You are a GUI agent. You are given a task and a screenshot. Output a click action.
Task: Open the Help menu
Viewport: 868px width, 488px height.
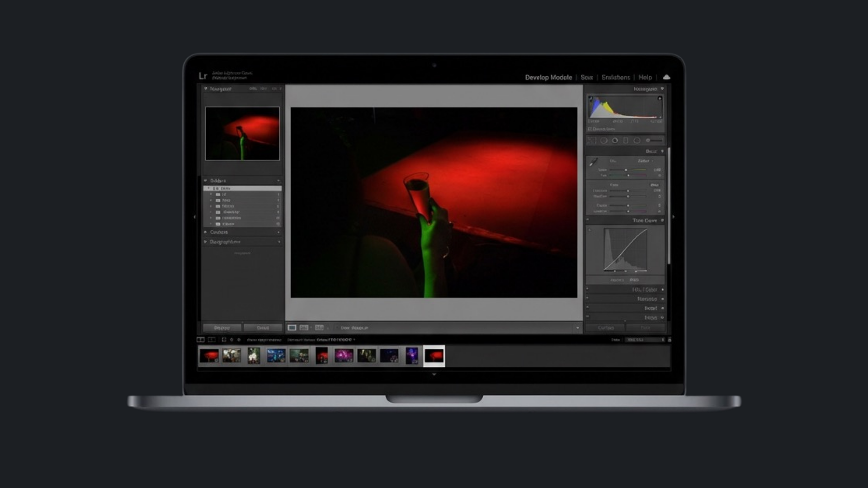coord(645,77)
